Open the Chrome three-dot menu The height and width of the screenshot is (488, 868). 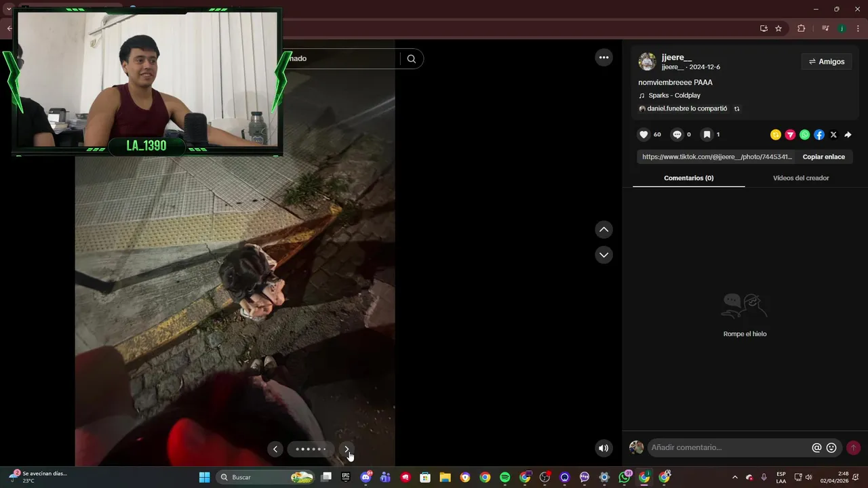(x=858, y=28)
